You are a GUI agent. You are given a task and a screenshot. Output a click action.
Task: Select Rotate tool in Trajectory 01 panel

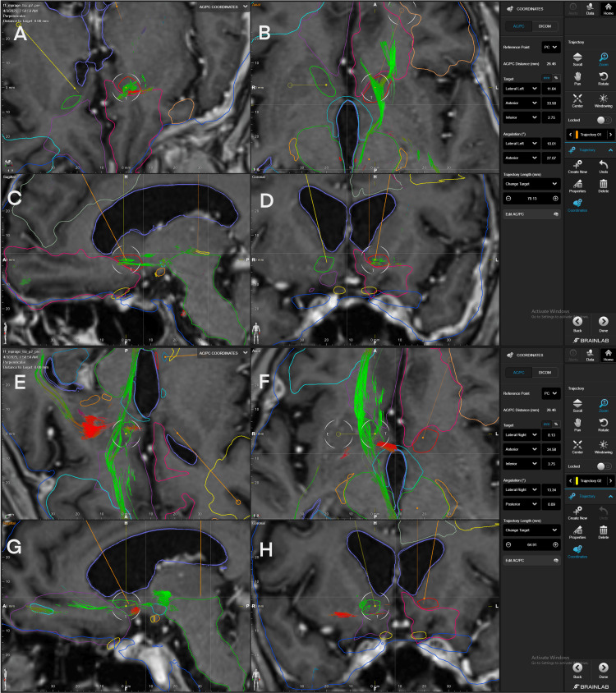[603, 79]
